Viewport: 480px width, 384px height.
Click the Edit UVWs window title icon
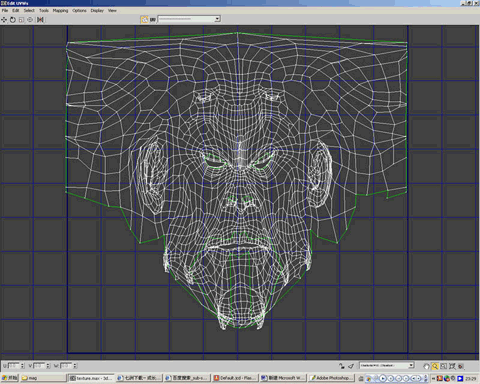coord(4,3)
